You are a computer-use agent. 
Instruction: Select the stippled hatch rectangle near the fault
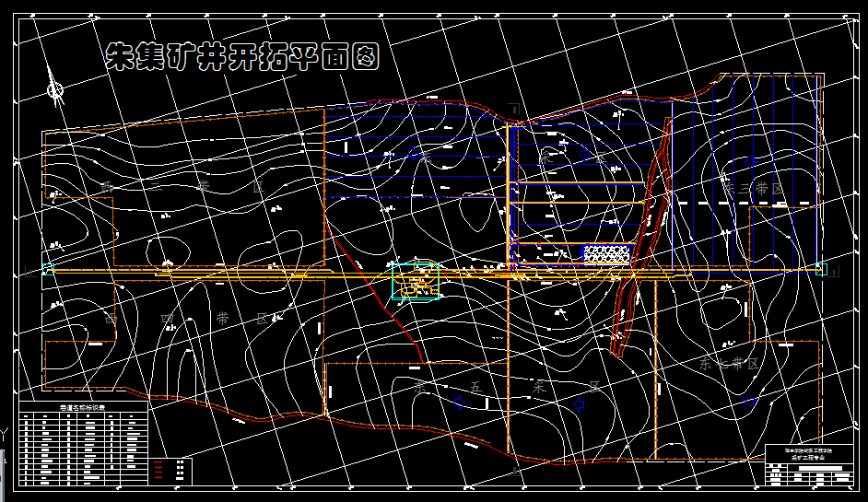(x=607, y=253)
